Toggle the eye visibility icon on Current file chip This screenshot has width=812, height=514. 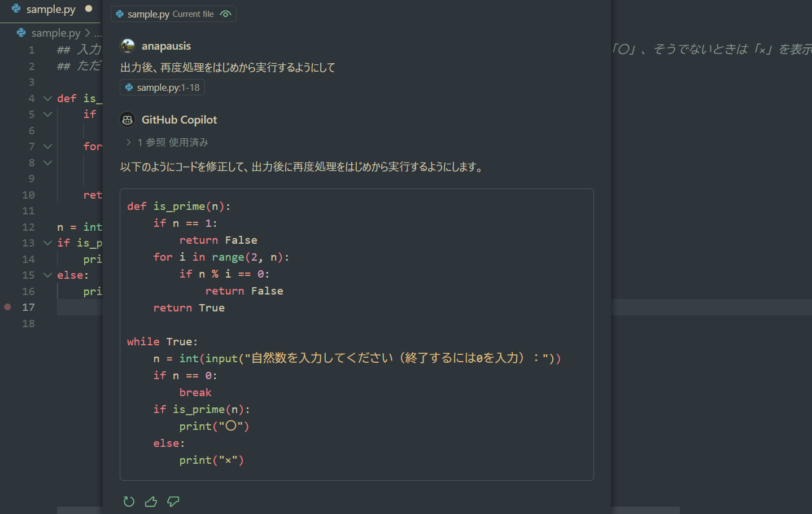[226, 14]
